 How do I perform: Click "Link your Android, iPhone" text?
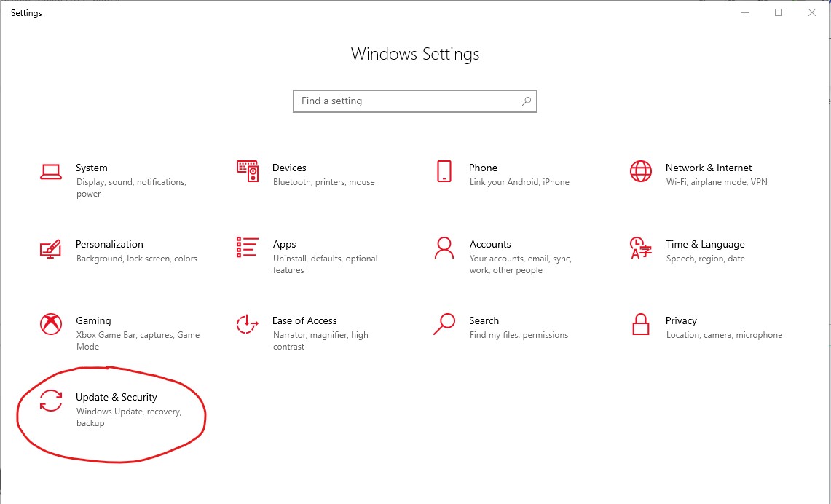(x=519, y=182)
